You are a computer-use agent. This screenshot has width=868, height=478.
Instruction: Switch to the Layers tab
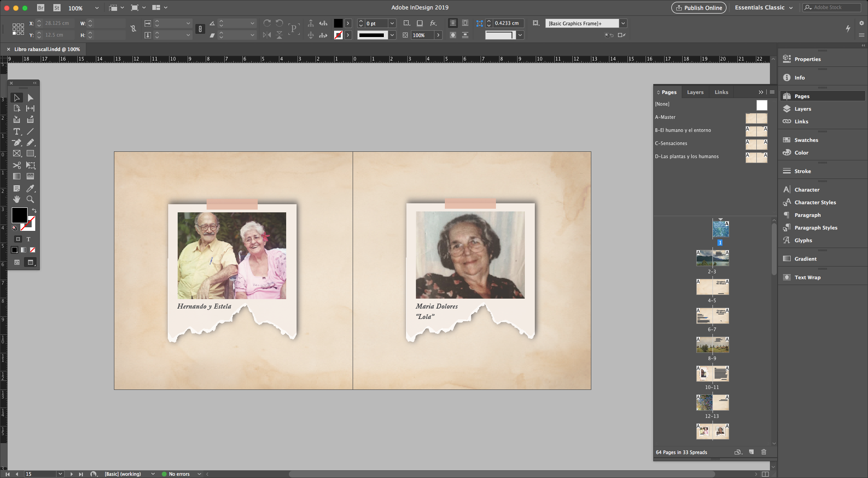[x=695, y=92]
